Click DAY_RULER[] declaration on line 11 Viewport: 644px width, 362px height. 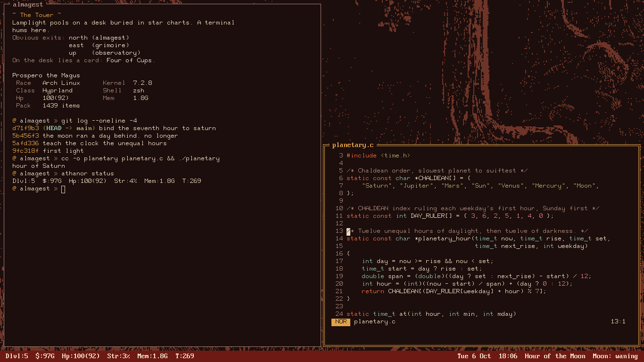coord(431,216)
